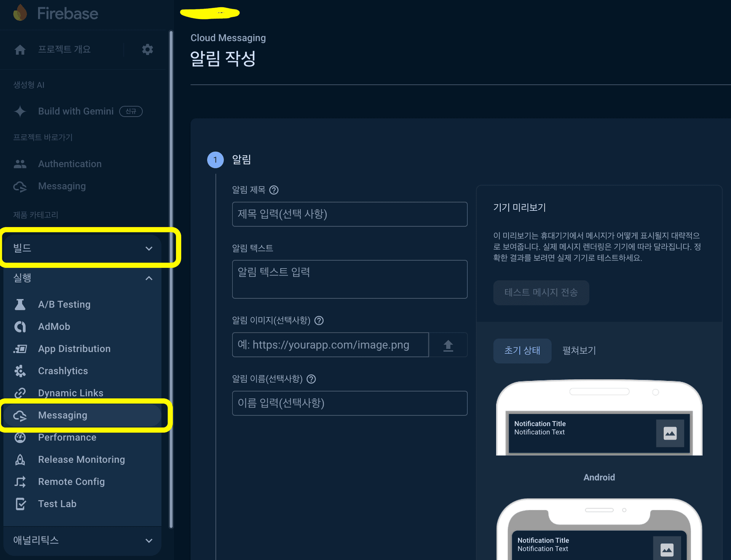Click the image upload button for 알림 이미지
Image resolution: width=731 pixels, height=560 pixels.
click(x=448, y=344)
